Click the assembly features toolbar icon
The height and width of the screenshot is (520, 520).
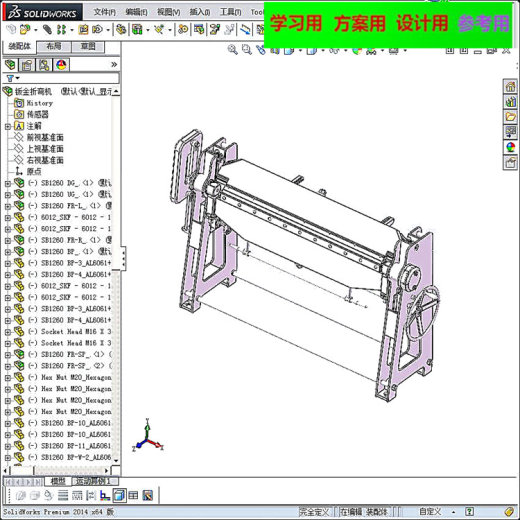coord(137,29)
